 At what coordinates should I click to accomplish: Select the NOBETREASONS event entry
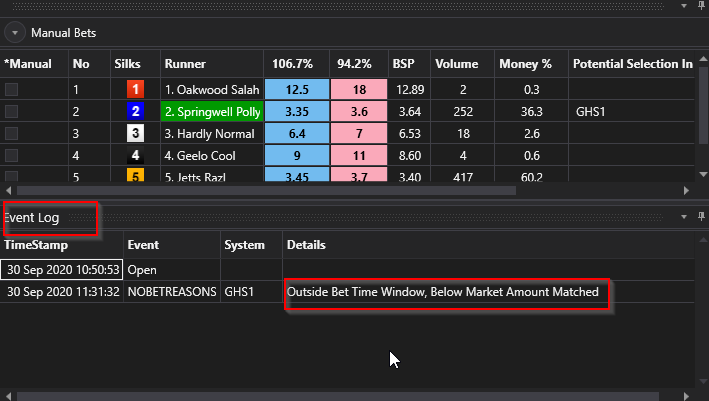[x=172, y=292]
